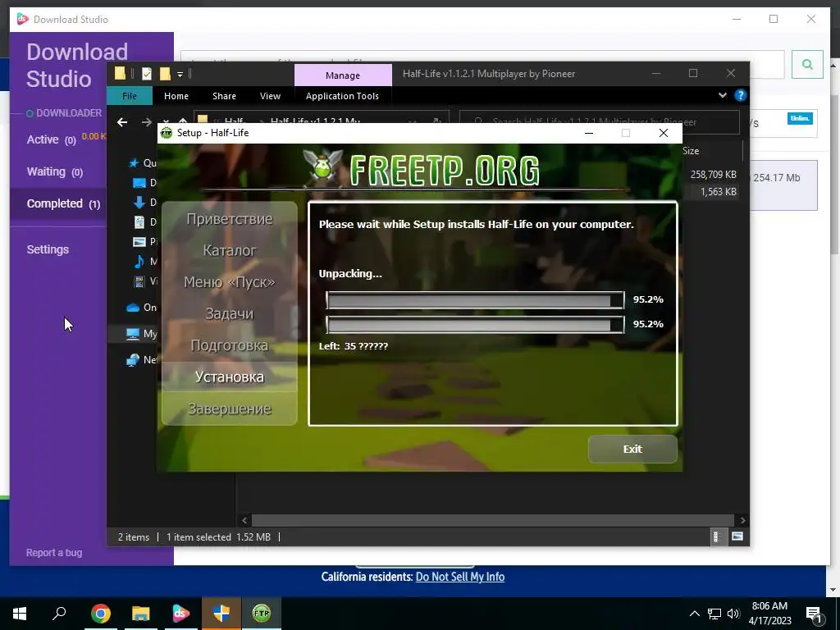
Task: Click the New folder icon in Explorer toolbar
Action: [165, 73]
